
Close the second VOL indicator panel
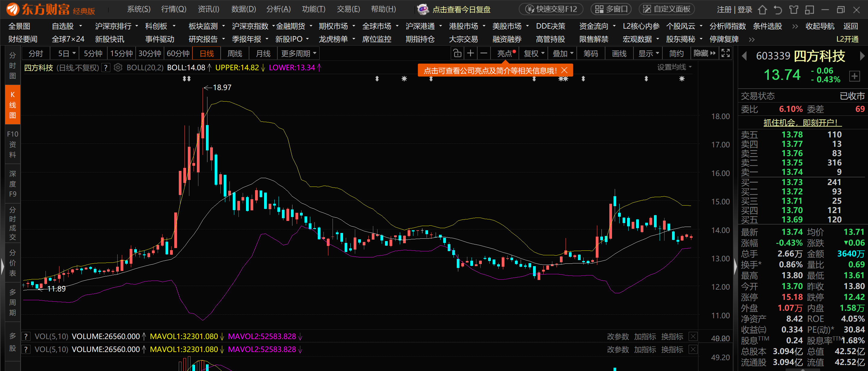point(693,349)
